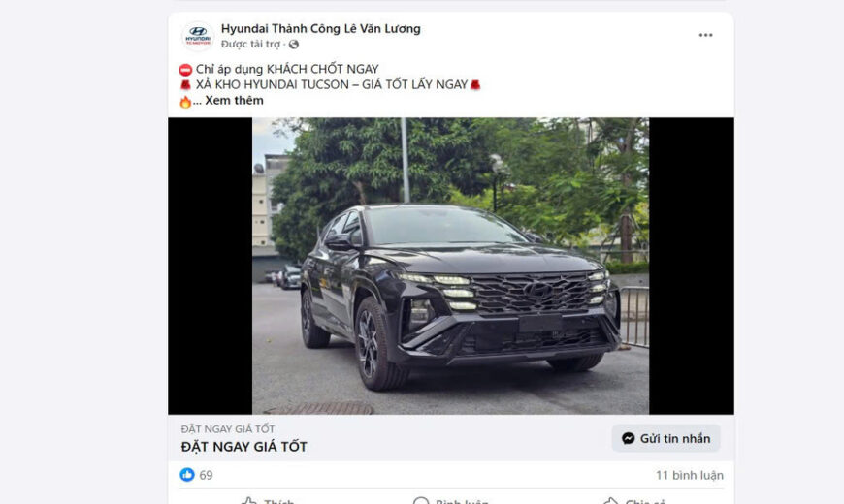Click the blue thumbs-up reaction icon
Screen dimensions: 844x504
187,475
